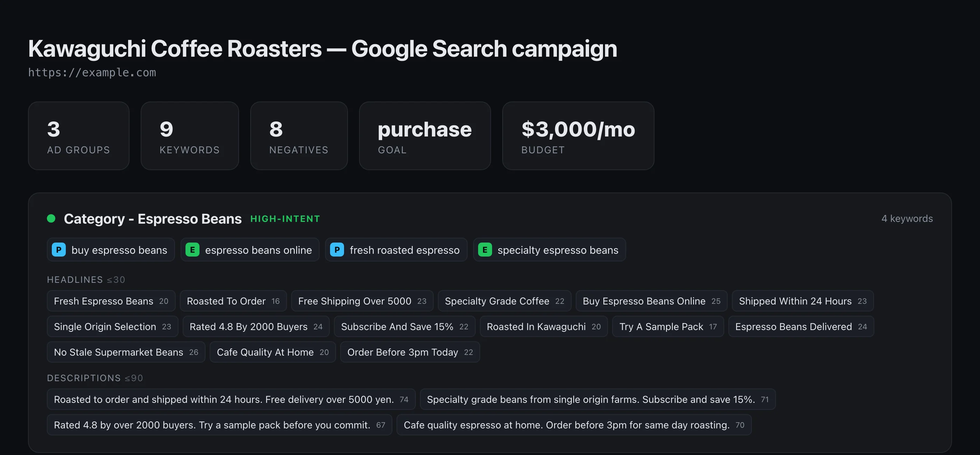Click the 9 Keywords stat card
Viewport: 980px width, 455px height.
190,136
